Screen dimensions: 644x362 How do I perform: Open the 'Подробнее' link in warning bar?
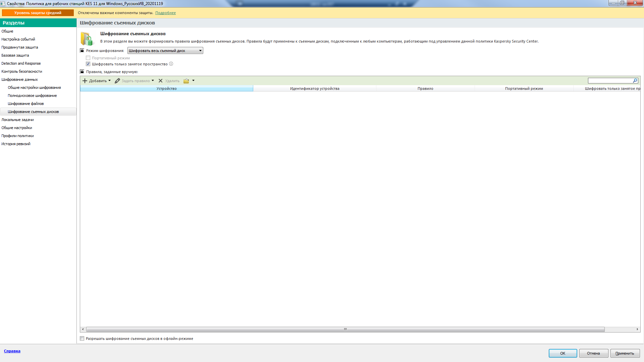coord(165,13)
